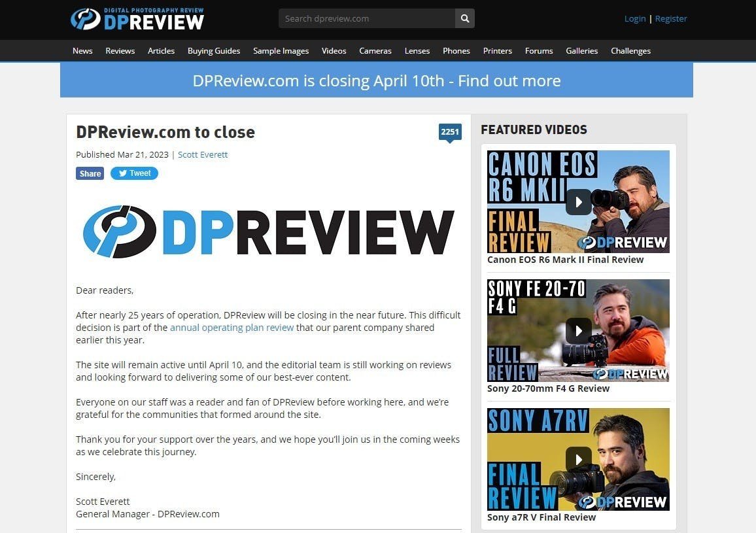Go to the Buying Guides section
This screenshot has height=533, width=756.
(x=214, y=51)
